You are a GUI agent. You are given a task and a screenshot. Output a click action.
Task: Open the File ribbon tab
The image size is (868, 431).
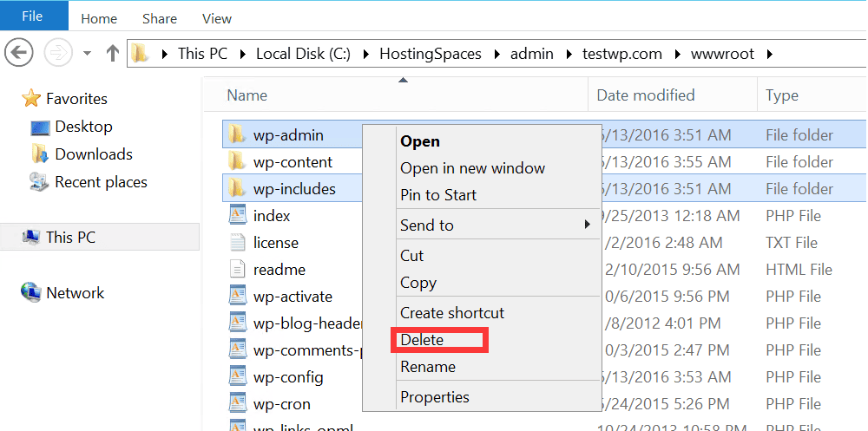pos(33,16)
